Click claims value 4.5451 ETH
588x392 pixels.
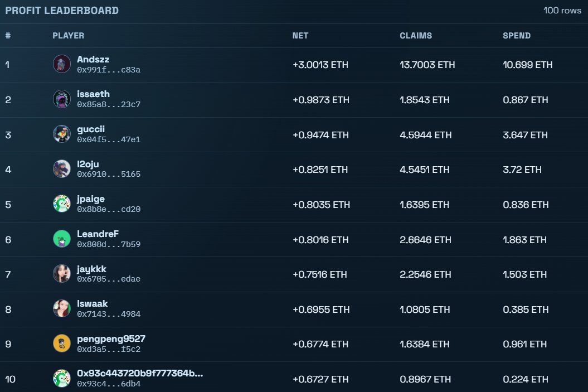tap(425, 170)
